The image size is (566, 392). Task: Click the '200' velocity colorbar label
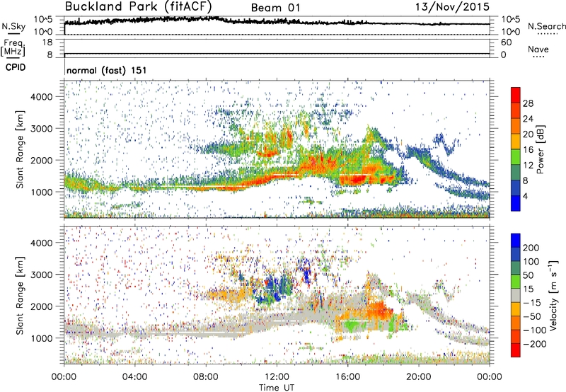(531, 248)
